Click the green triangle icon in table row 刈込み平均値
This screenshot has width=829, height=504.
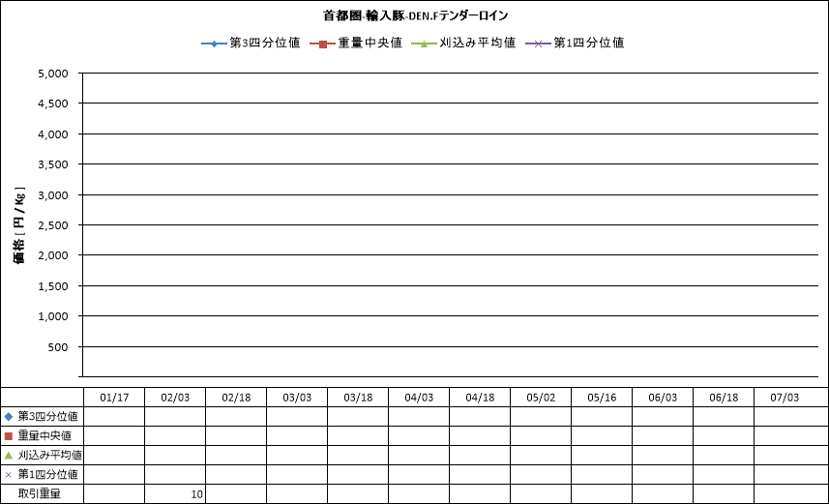tap(9, 456)
